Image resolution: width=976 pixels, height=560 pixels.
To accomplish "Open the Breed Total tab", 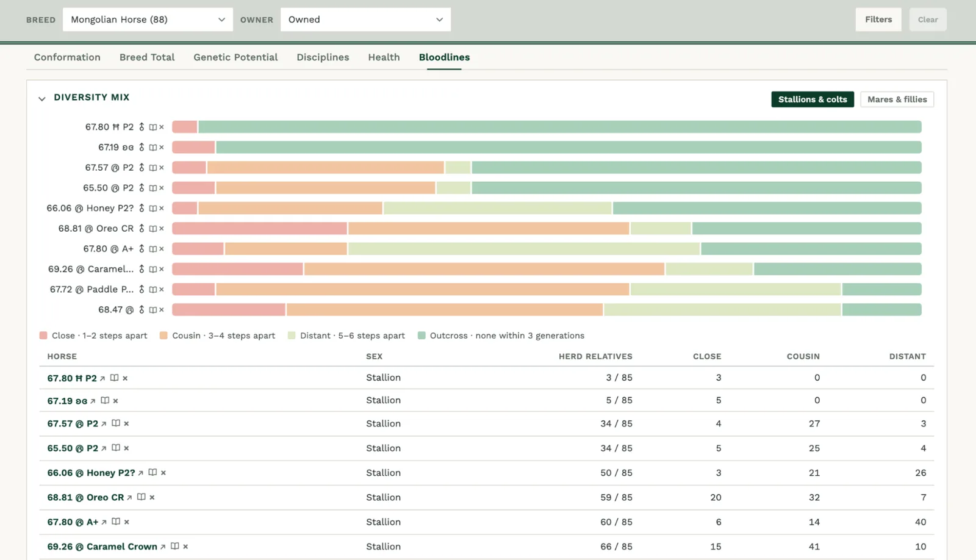I will click(147, 57).
